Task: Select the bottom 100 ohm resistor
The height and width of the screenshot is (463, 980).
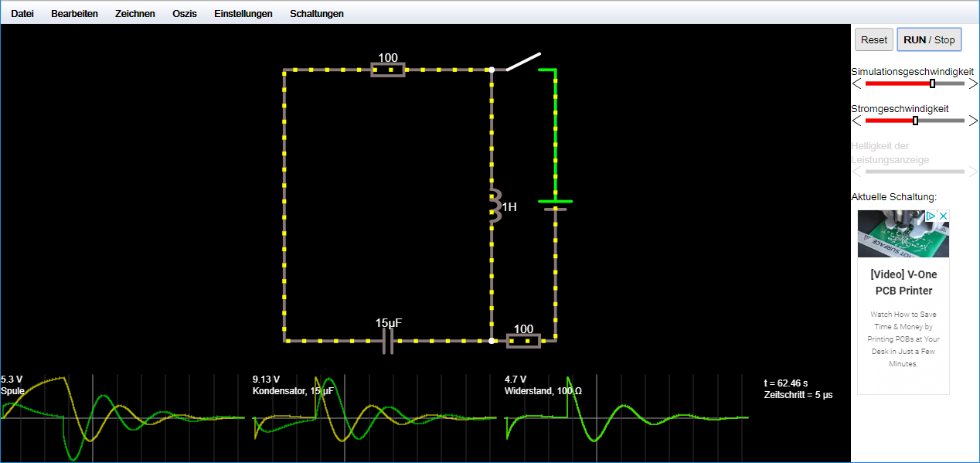Action: (523, 340)
